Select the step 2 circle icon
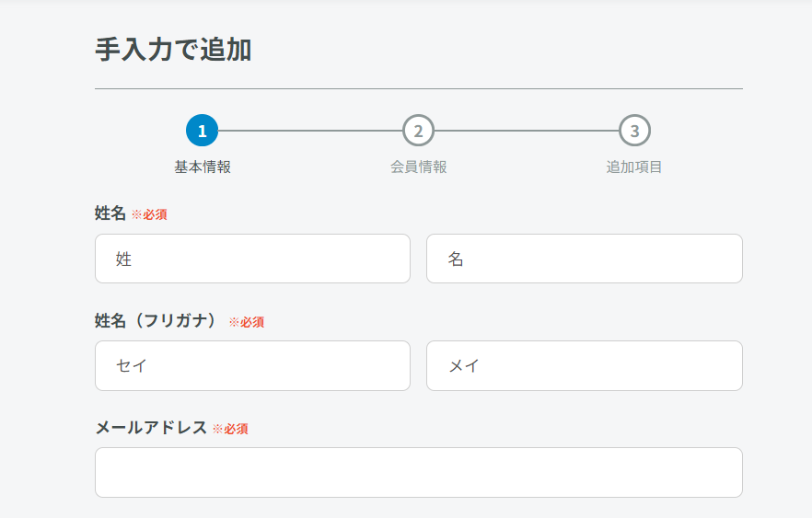 click(418, 131)
